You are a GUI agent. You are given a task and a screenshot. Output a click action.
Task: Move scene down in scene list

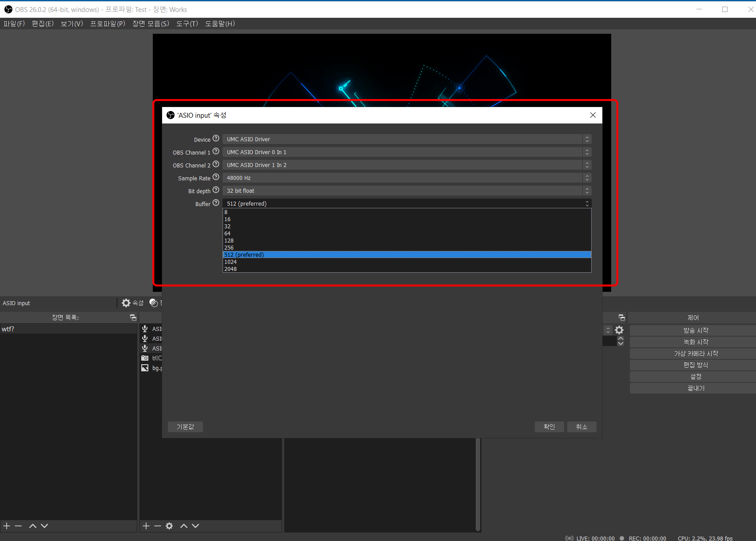click(x=44, y=526)
